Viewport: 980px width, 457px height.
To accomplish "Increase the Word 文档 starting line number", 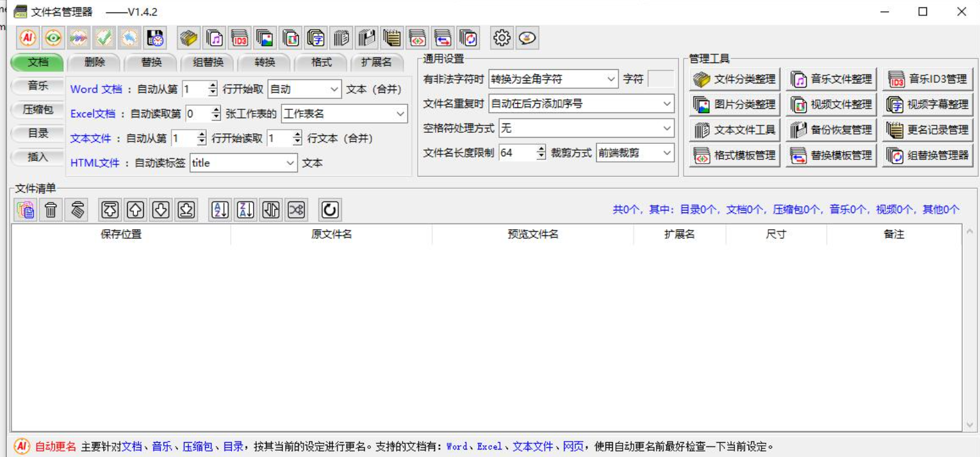I will coord(213,85).
